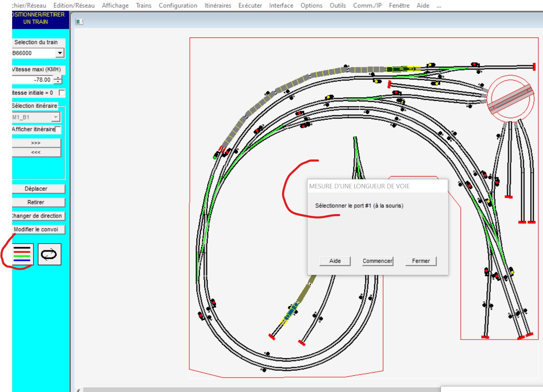The height and width of the screenshot is (392, 543).
Task: Open the Fenêtre menu
Action: pos(399,6)
